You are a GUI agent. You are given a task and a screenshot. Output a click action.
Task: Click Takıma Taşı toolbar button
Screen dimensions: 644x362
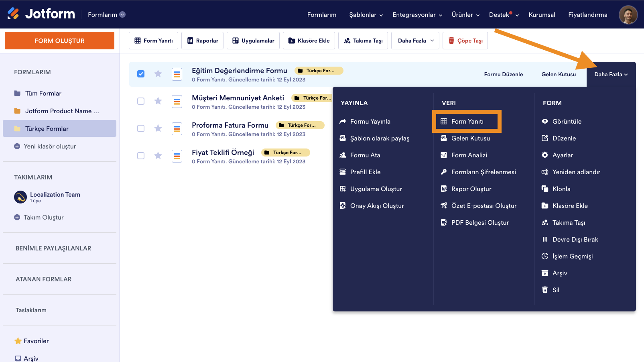(x=363, y=41)
